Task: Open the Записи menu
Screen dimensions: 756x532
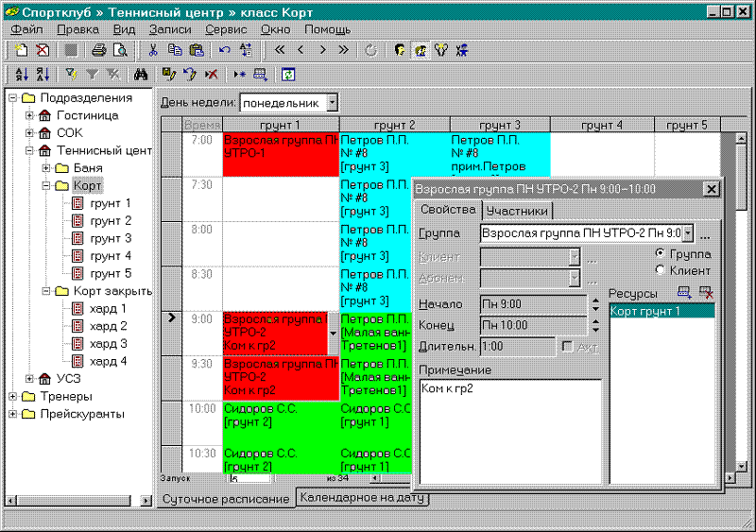Action: click(x=170, y=29)
